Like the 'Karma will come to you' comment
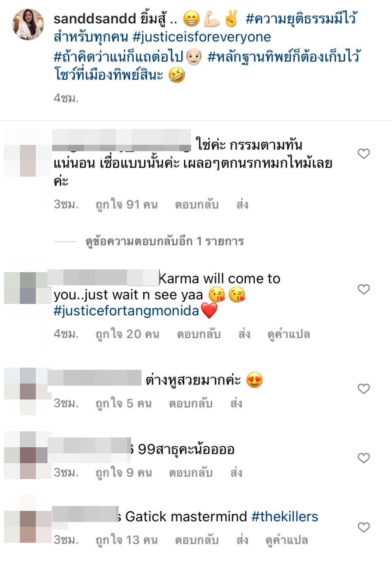 [364, 289]
